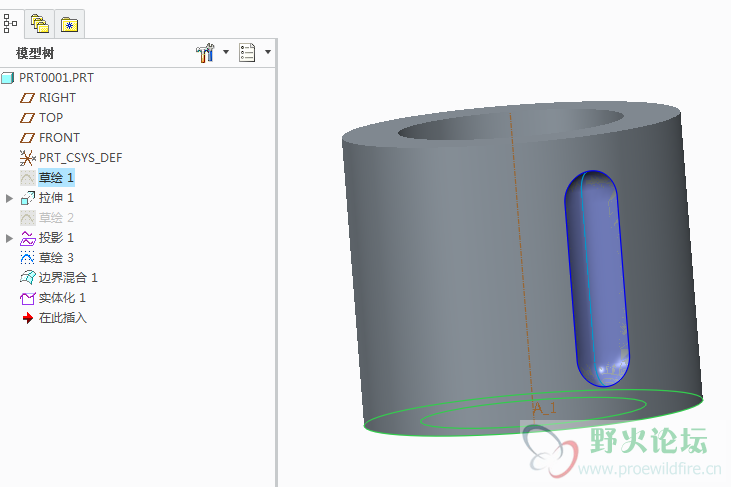Image resolution: width=731 pixels, height=487 pixels.
Task: Open model tree settings tool icon
Action: (205, 53)
